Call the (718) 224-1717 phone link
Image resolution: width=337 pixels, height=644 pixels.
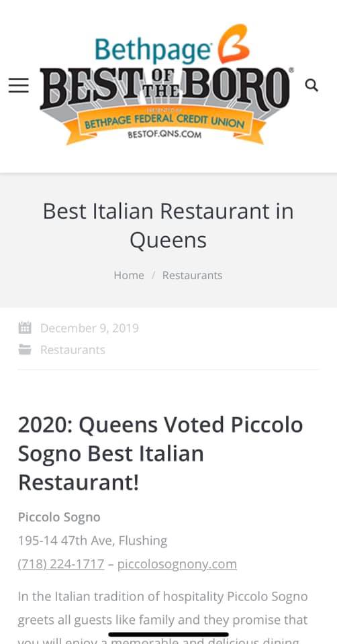click(61, 564)
